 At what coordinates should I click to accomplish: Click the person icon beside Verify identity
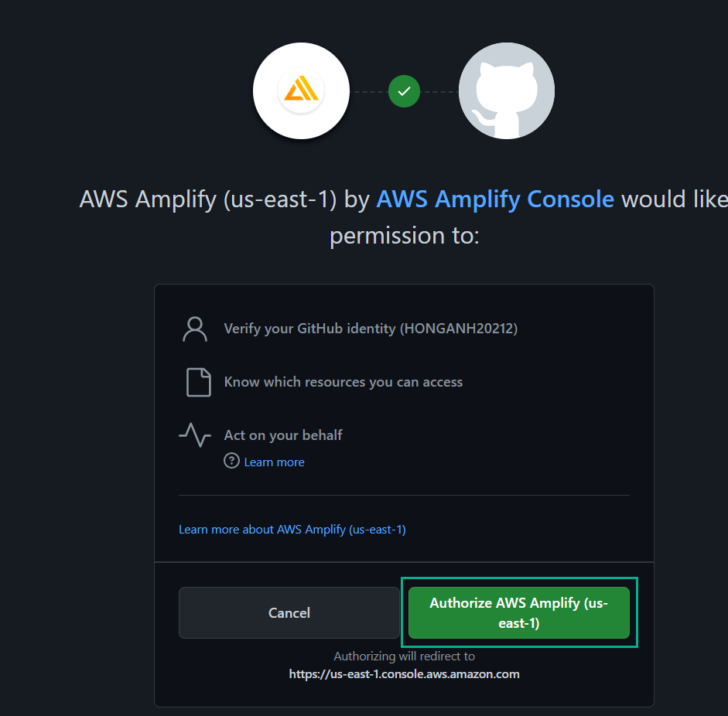pyautogui.click(x=195, y=329)
